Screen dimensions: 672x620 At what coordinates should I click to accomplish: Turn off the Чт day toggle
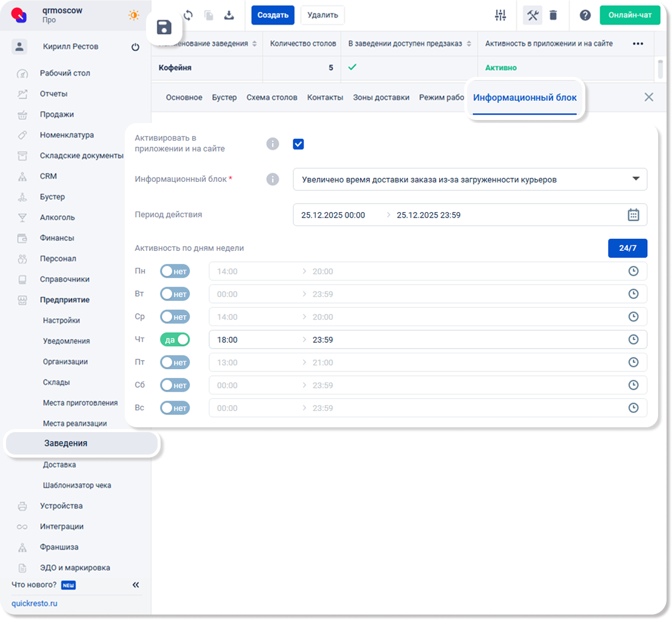pyautogui.click(x=175, y=339)
